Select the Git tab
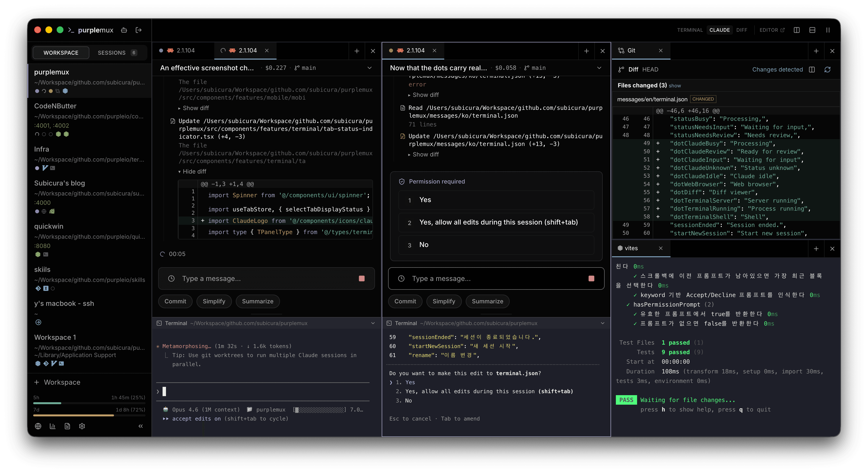This screenshot has width=868, height=473. [x=631, y=51]
